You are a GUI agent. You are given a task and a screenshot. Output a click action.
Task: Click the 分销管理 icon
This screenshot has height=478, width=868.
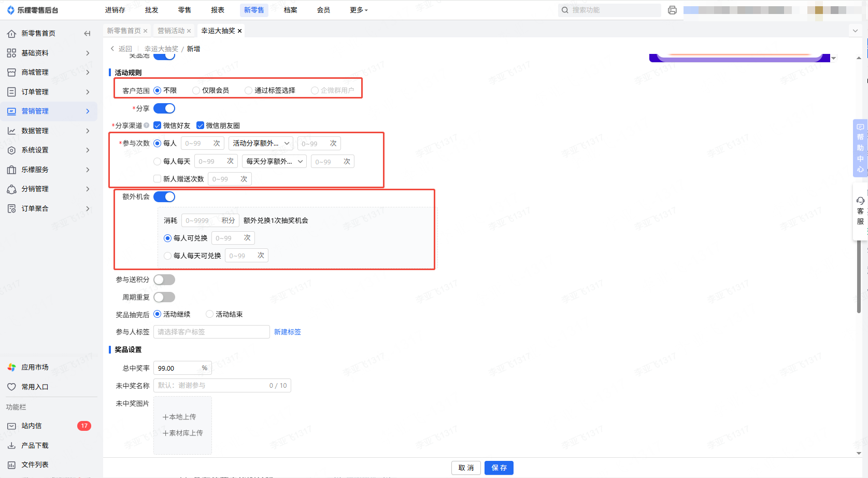[x=11, y=189]
